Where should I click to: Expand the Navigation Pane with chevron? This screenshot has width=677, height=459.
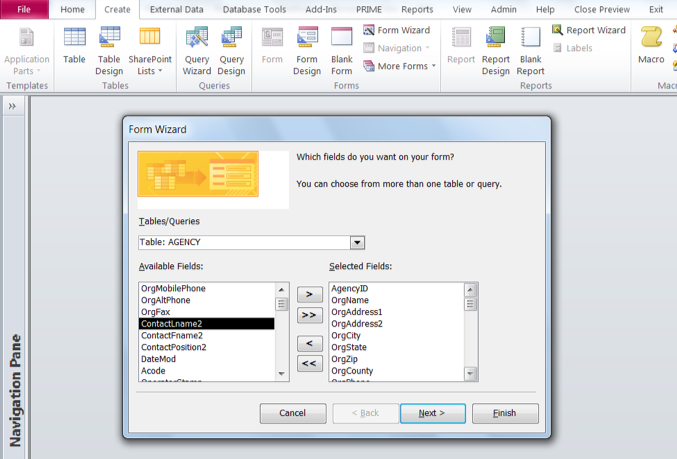point(12,106)
